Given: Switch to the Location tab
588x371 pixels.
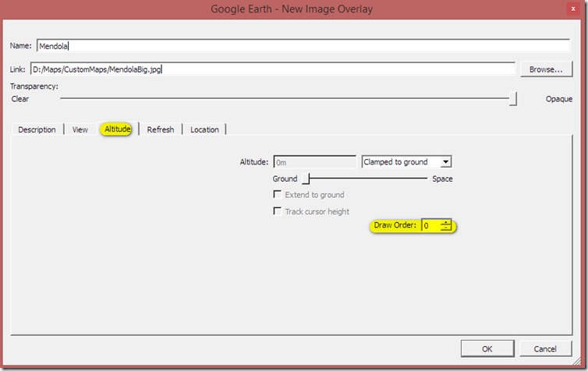Looking at the screenshot, I should click(204, 129).
